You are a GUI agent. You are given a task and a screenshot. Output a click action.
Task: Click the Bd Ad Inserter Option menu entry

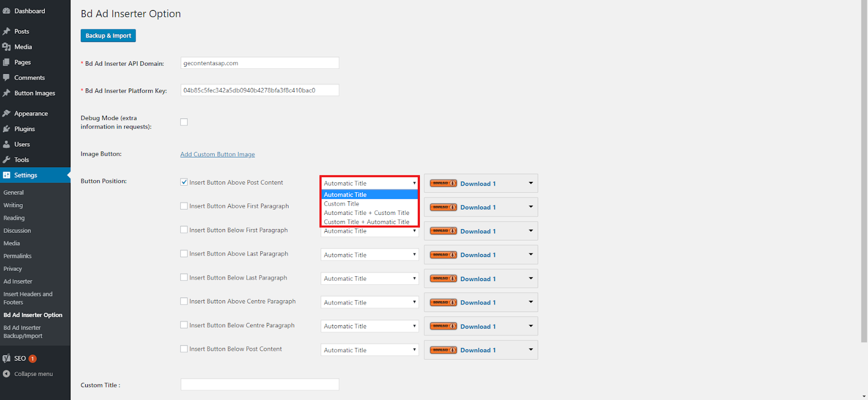click(33, 315)
